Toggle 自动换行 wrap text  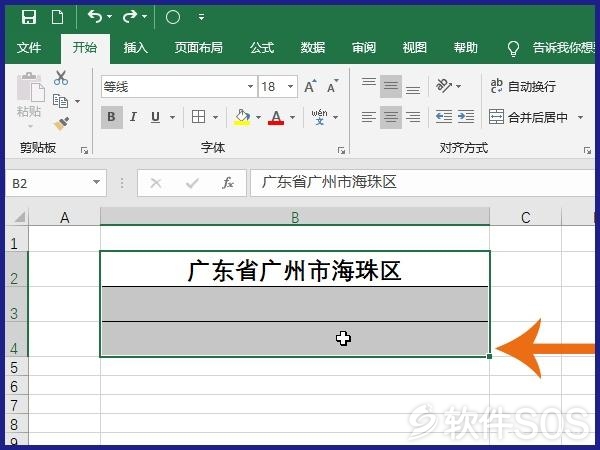pos(523,86)
